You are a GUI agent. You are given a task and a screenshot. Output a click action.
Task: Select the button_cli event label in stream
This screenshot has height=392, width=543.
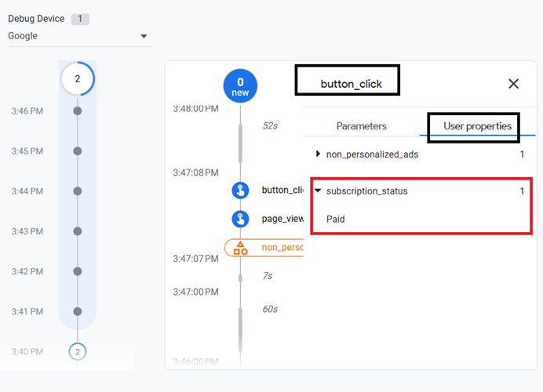(x=282, y=191)
